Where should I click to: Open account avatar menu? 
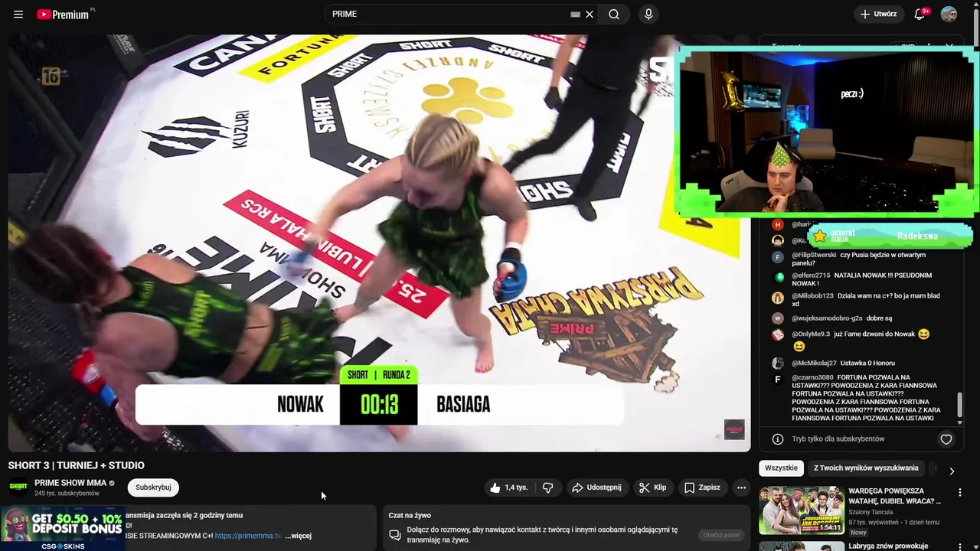pyautogui.click(x=949, y=14)
